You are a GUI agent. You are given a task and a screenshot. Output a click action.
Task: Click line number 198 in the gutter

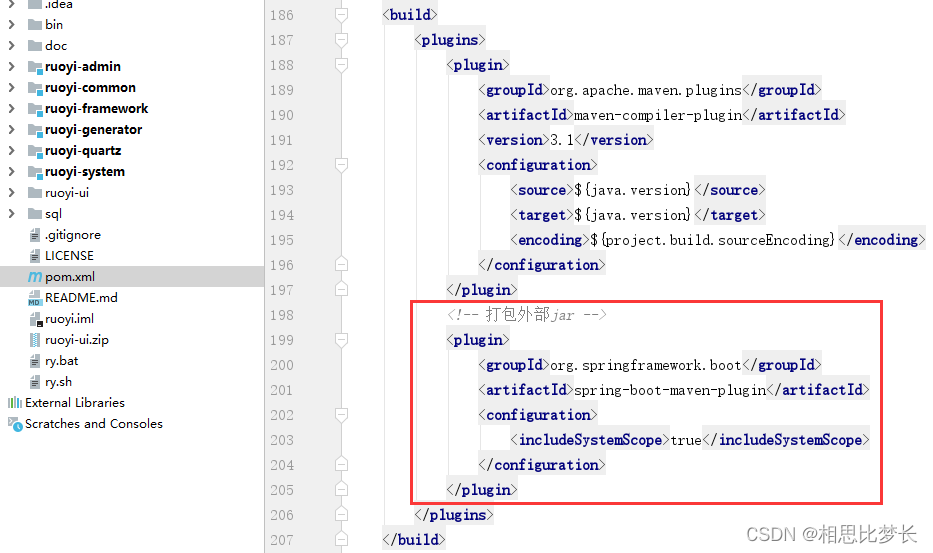coord(282,315)
